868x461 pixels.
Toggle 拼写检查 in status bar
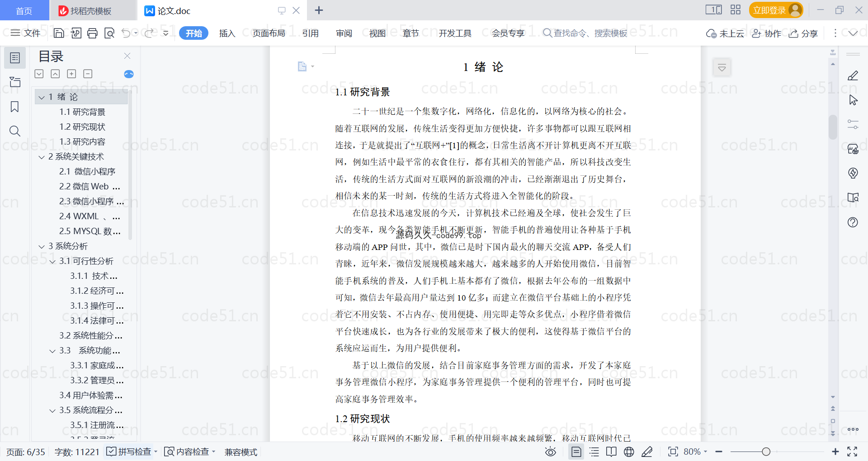click(131, 452)
